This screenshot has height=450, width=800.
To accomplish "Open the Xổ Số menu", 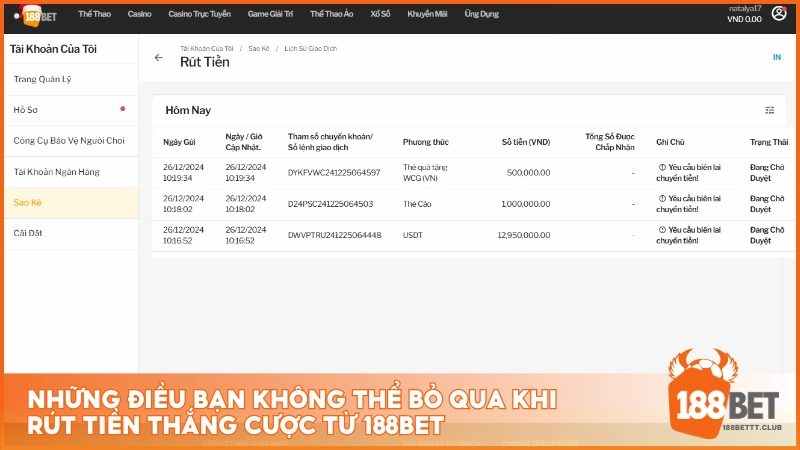I will click(380, 14).
